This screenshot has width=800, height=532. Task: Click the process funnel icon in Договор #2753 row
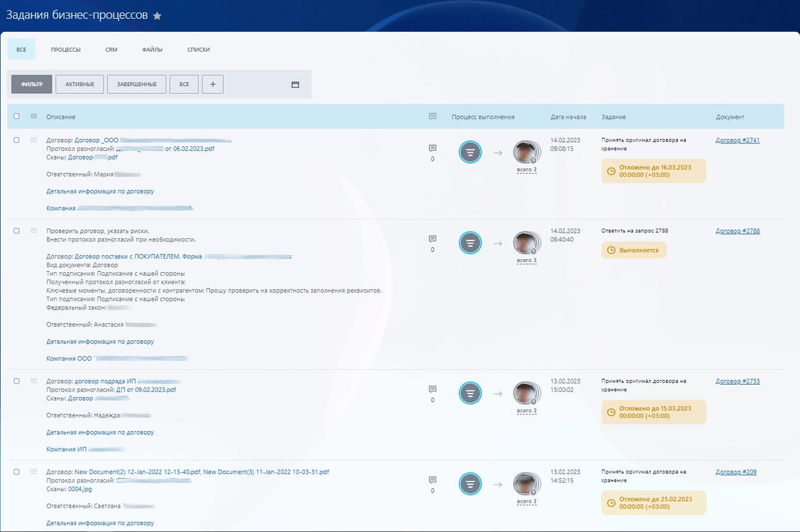[x=470, y=393]
